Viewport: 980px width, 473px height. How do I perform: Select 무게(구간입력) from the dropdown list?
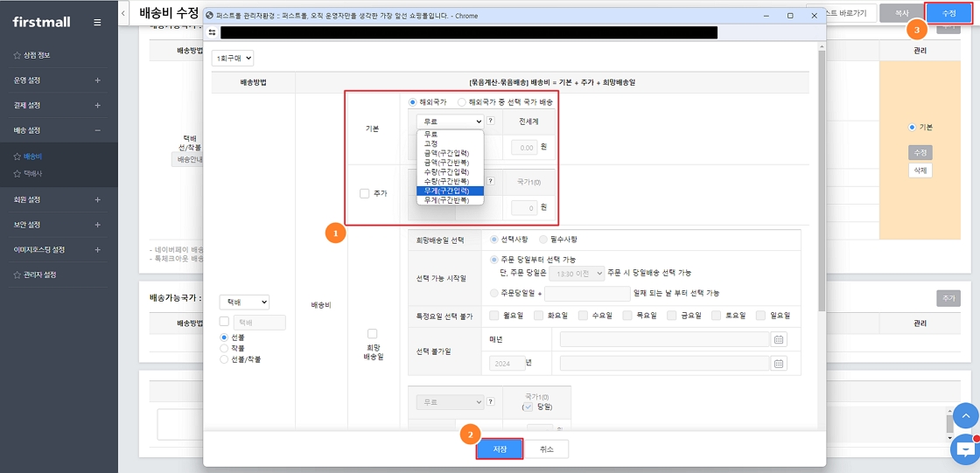pos(447,191)
